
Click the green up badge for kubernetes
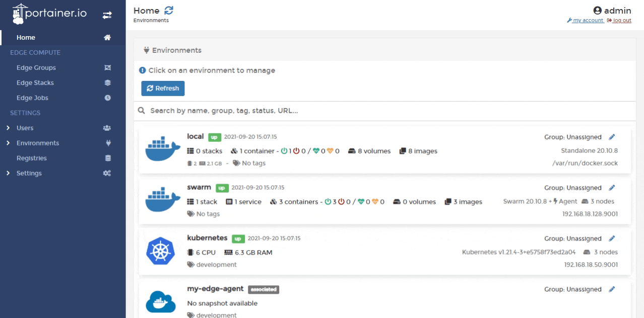click(x=239, y=238)
